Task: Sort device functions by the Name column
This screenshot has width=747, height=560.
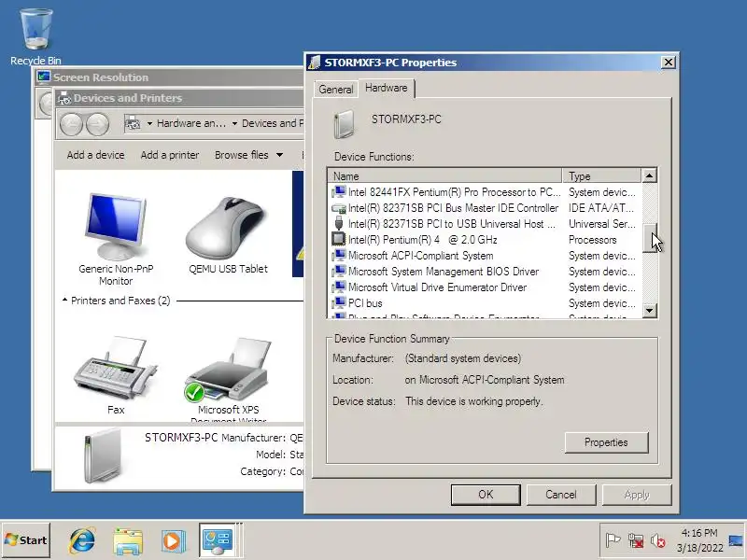Action: [x=444, y=175]
